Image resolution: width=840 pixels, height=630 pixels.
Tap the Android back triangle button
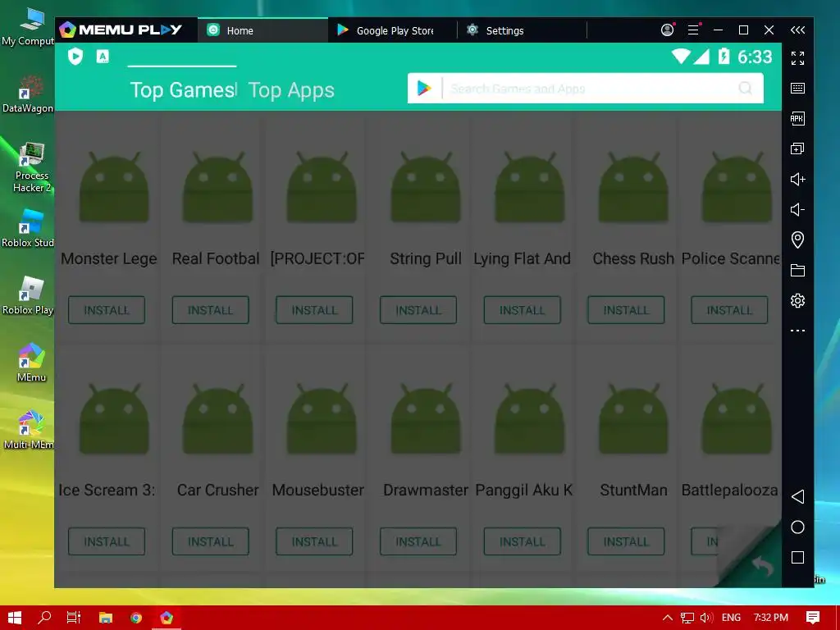[x=797, y=496]
